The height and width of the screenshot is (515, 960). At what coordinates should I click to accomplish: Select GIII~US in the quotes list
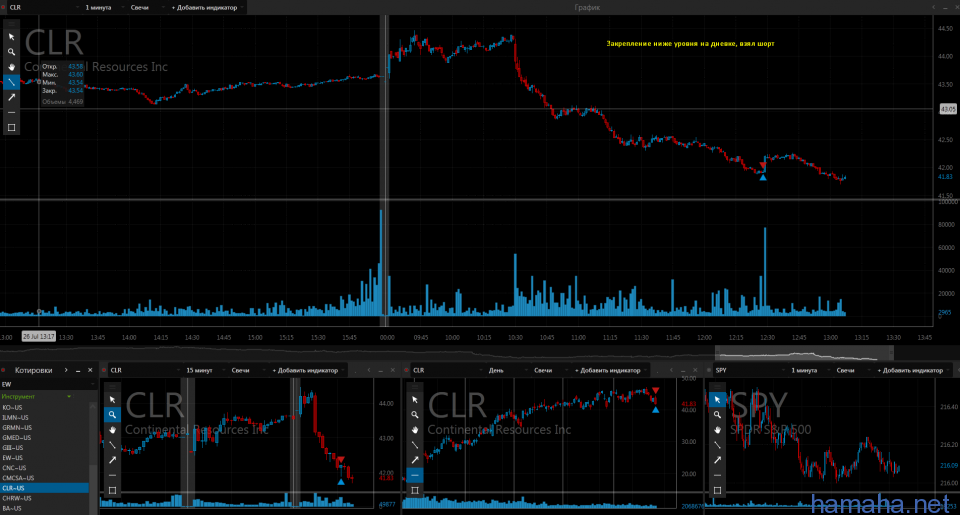click(x=44, y=448)
